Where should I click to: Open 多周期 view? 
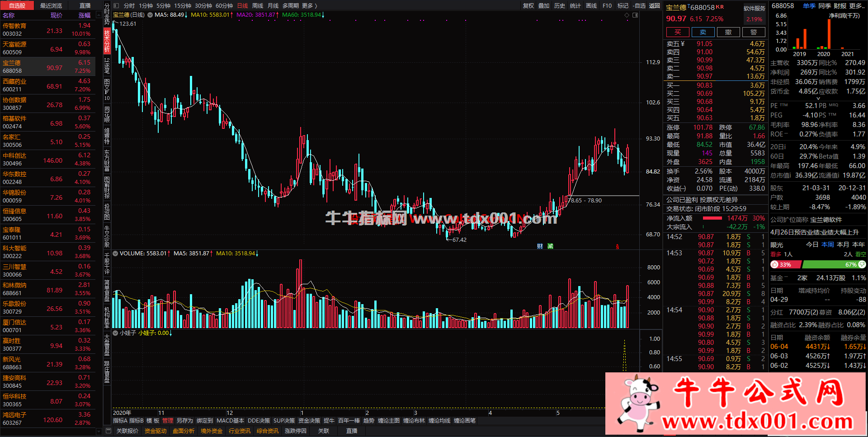(x=291, y=5)
